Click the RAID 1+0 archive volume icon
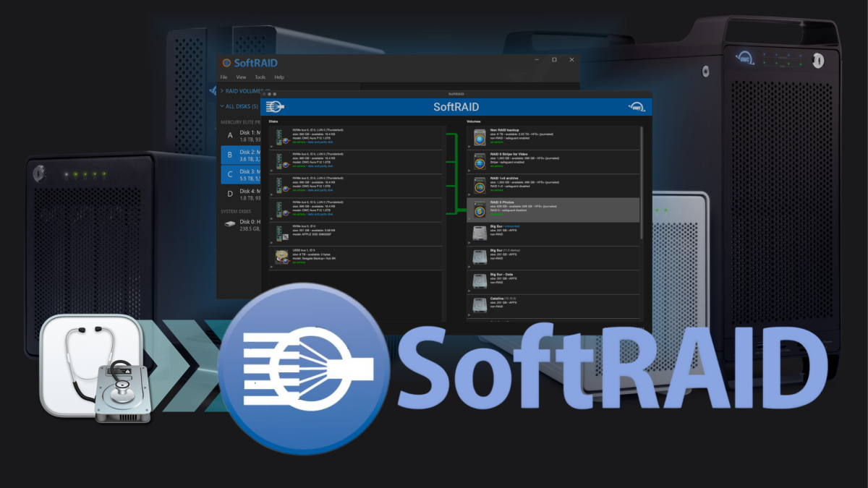The width and height of the screenshot is (868, 488). [x=478, y=184]
